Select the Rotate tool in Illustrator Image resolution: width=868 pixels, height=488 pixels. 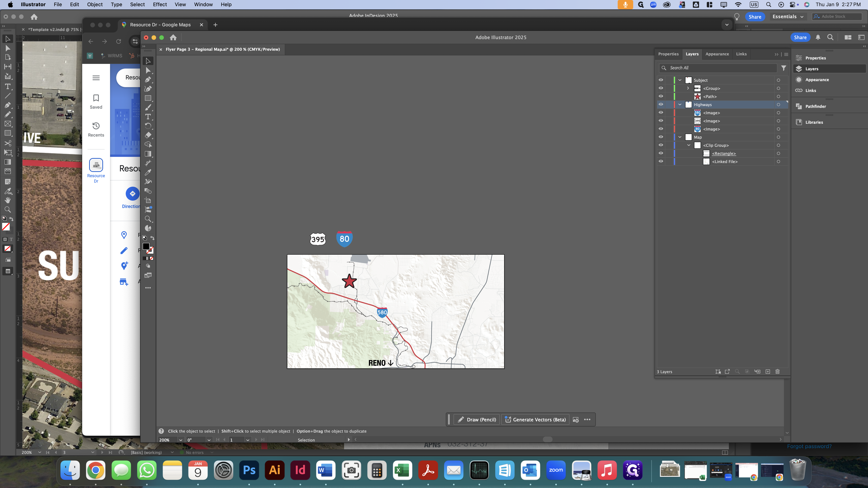148,126
